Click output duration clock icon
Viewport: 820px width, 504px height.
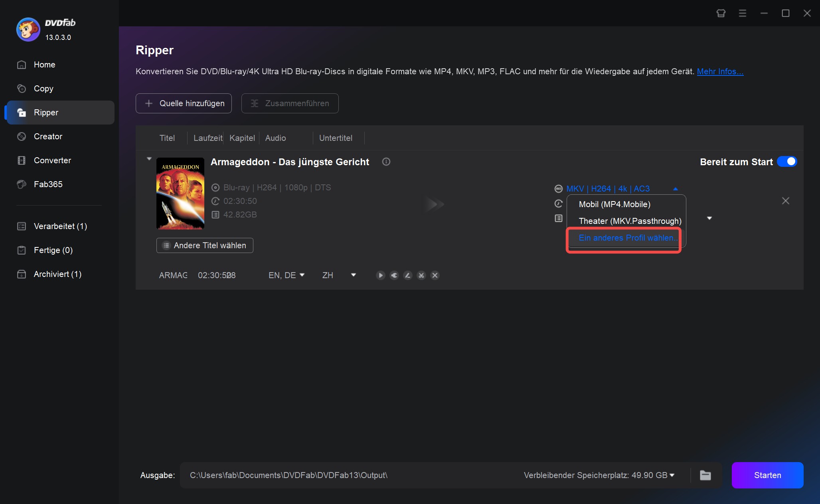coord(559,204)
